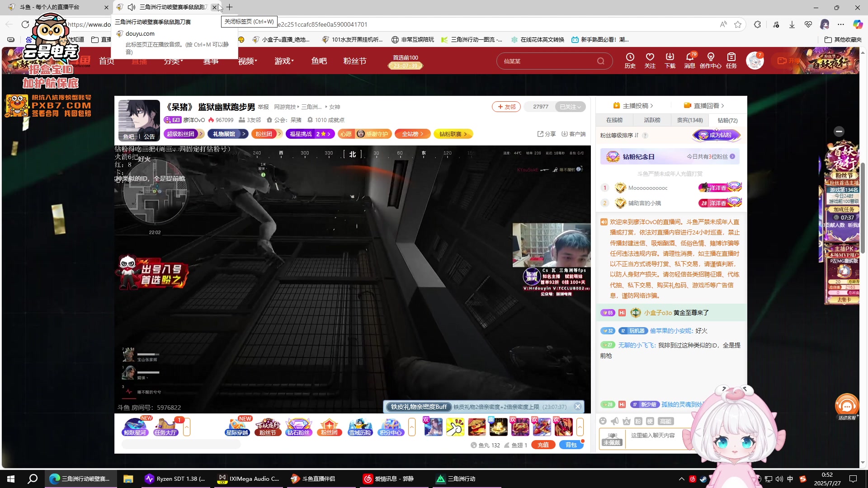
Task: Open the 消息 bell notifications icon
Action: (689, 60)
